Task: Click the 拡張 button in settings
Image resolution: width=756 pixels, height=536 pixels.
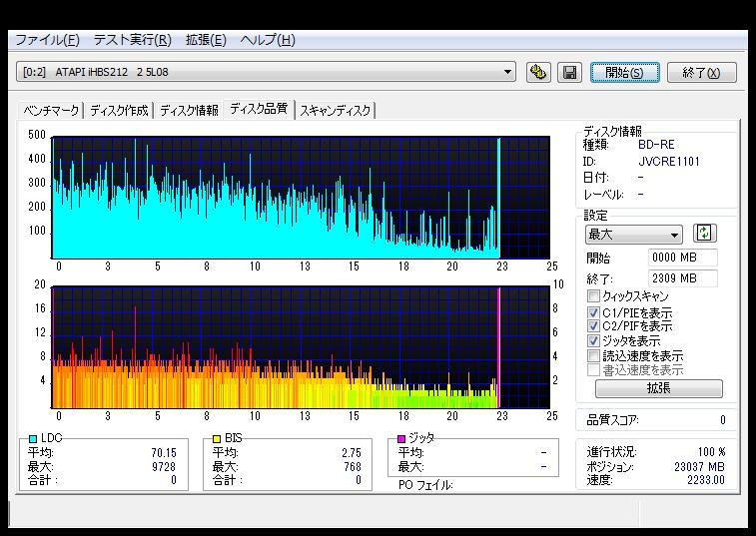Action: coord(658,388)
